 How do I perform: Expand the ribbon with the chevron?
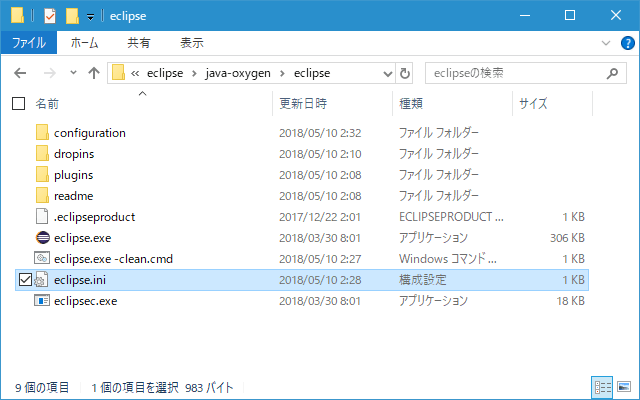[606, 43]
